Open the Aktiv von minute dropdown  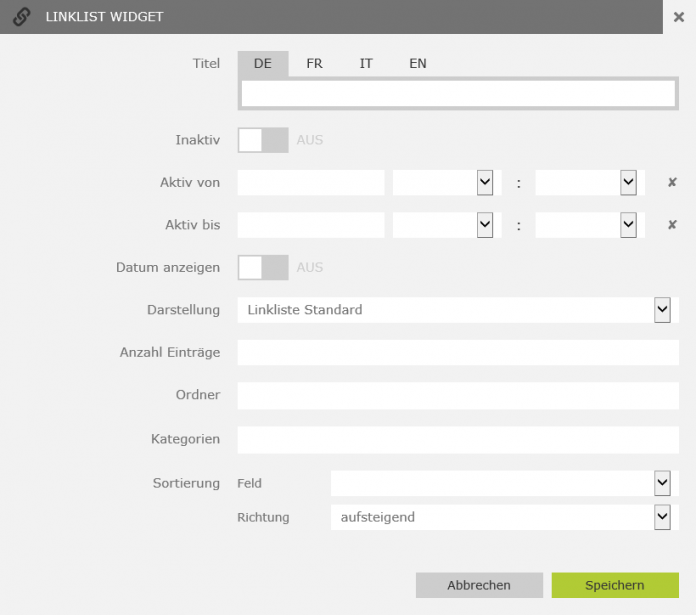pos(590,182)
